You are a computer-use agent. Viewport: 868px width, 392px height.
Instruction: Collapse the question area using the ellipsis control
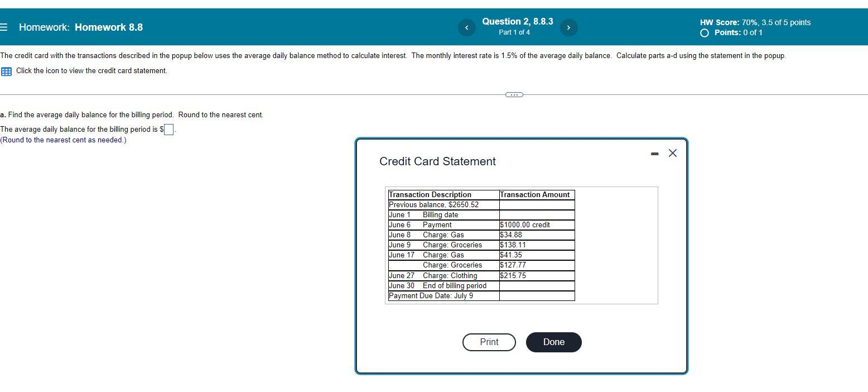point(514,94)
